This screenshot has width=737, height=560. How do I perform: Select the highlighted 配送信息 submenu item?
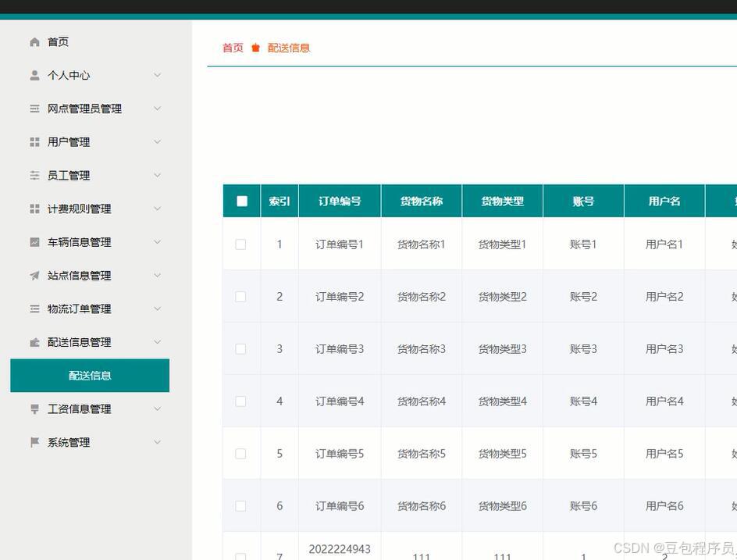(x=90, y=376)
